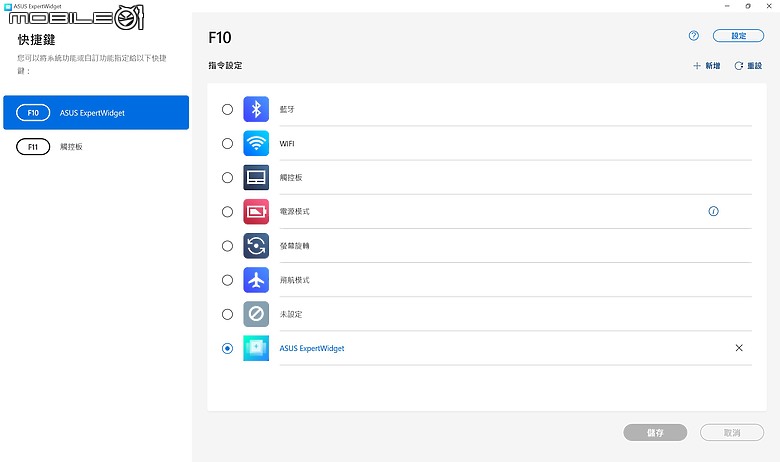Screen dimensions: 780x462
Task: Click the screen rotation icon
Action: [x=256, y=246]
